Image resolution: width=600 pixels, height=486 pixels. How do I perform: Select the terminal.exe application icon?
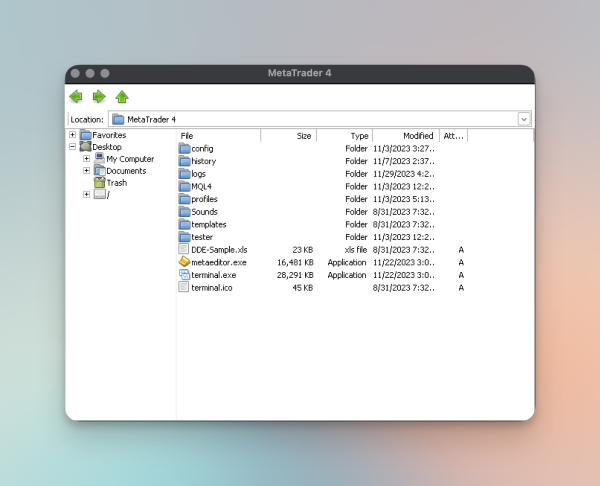click(184, 274)
